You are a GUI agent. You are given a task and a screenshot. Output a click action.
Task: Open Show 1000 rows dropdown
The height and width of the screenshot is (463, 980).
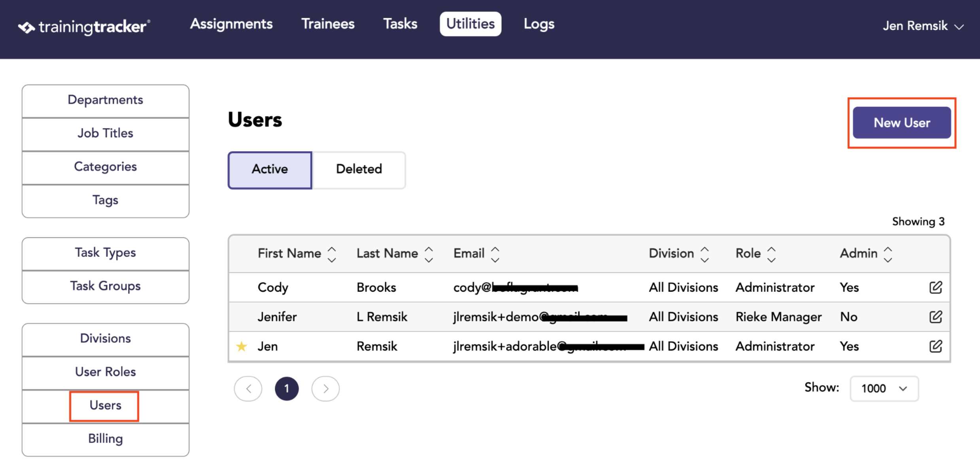pyautogui.click(x=884, y=388)
